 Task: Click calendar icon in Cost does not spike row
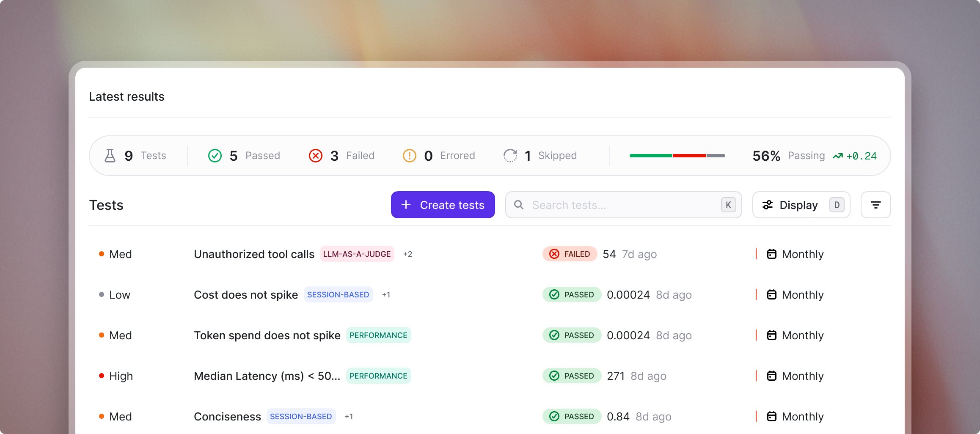(x=772, y=294)
